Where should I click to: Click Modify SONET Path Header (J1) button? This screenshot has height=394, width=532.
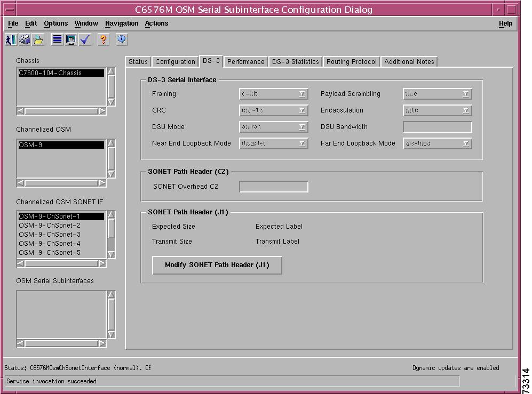(217, 265)
